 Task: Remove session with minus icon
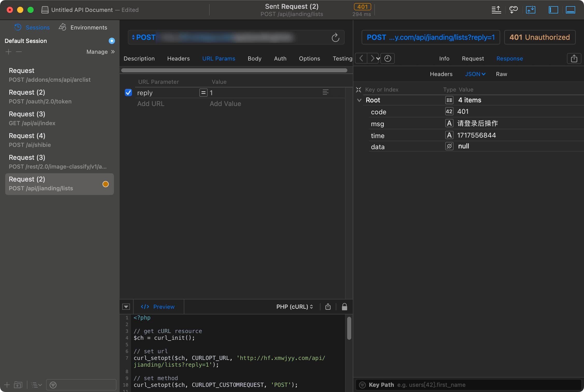click(19, 52)
